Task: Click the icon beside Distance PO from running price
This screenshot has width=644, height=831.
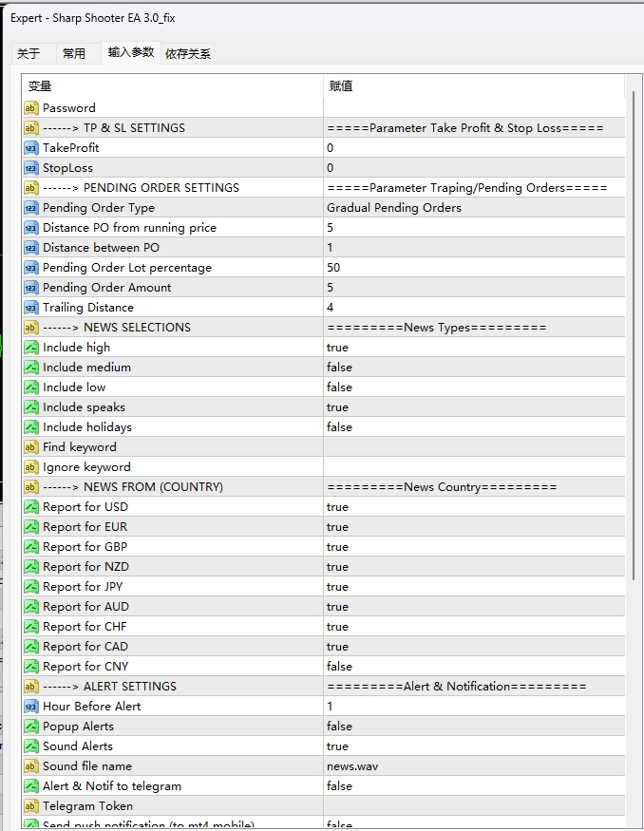Action: click(x=30, y=228)
